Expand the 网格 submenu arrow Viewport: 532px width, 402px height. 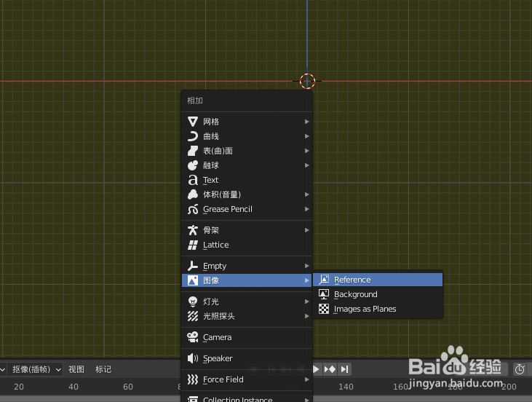click(x=306, y=122)
